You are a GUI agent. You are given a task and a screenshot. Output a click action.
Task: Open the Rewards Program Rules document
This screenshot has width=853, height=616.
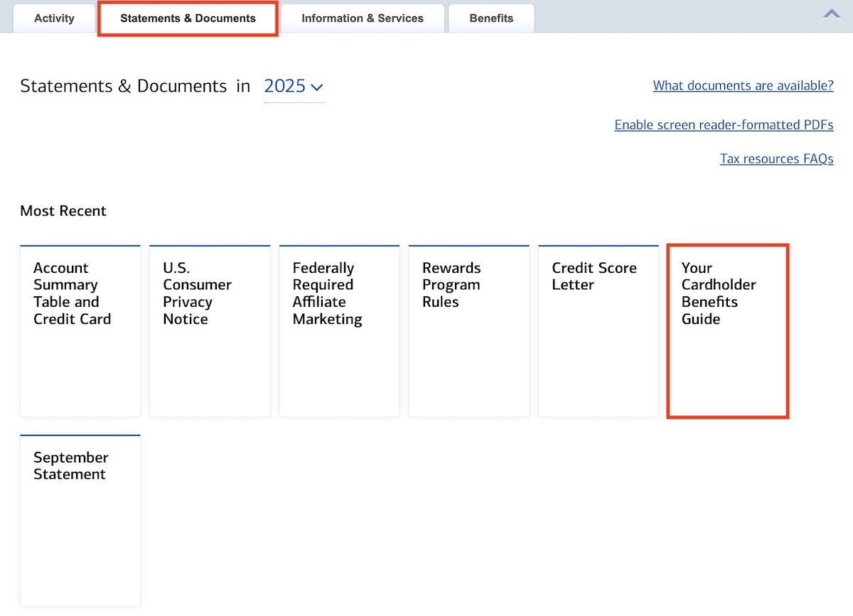click(x=468, y=330)
